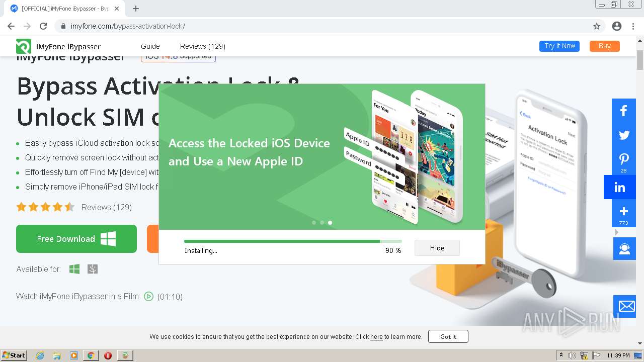
Task: Collapse the social share sidebar arrow
Action: click(x=617, y=232)
